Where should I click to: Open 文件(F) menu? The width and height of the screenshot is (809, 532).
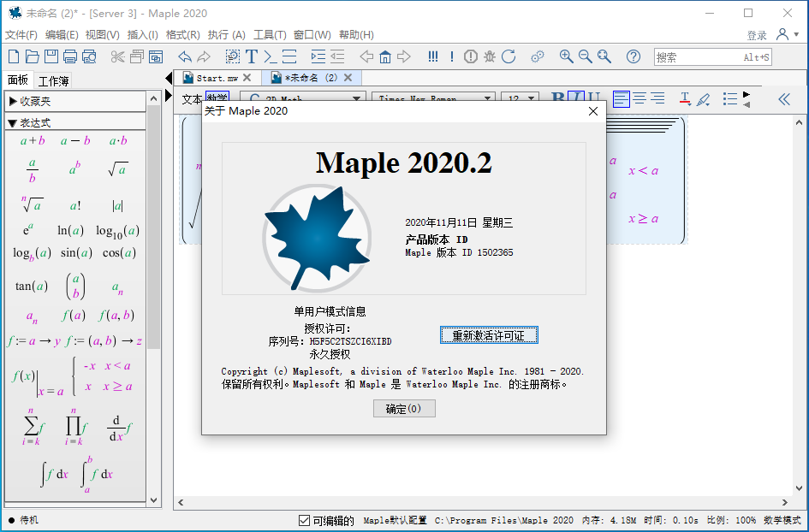click(x=21, y=34)
